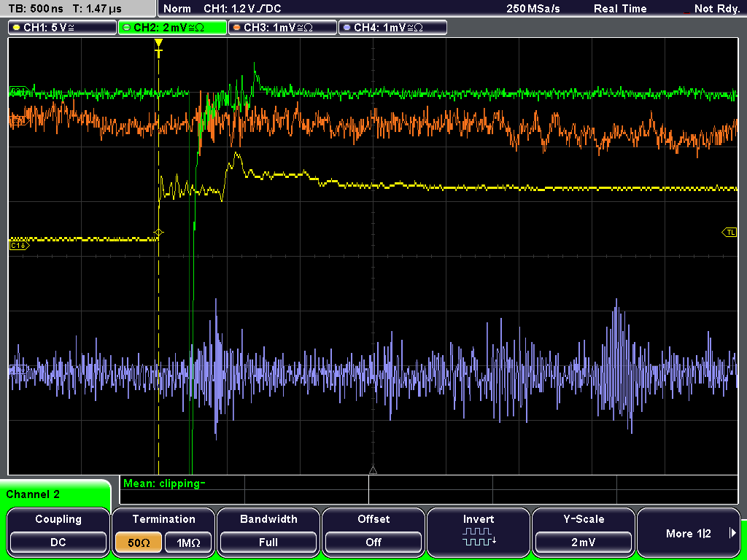
Task: Click the orange CH3 ground level marker
Action: [19, 122]
